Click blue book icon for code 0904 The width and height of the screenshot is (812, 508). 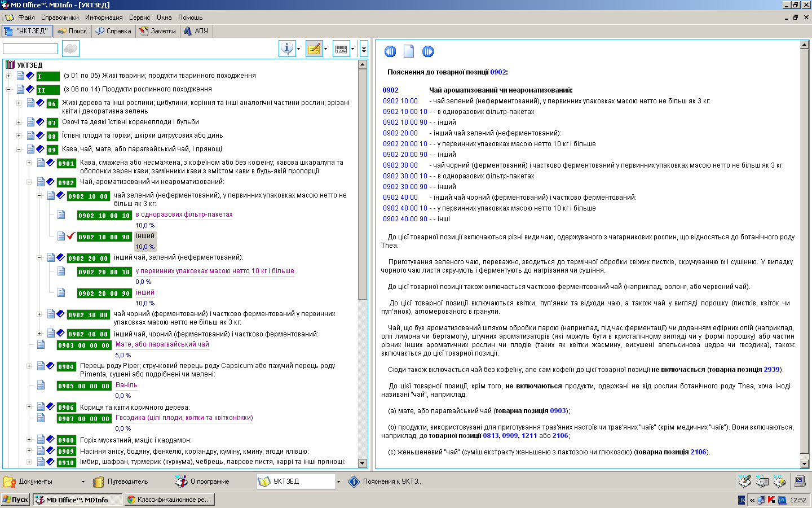pyautogui.click(x=50, y=366)
